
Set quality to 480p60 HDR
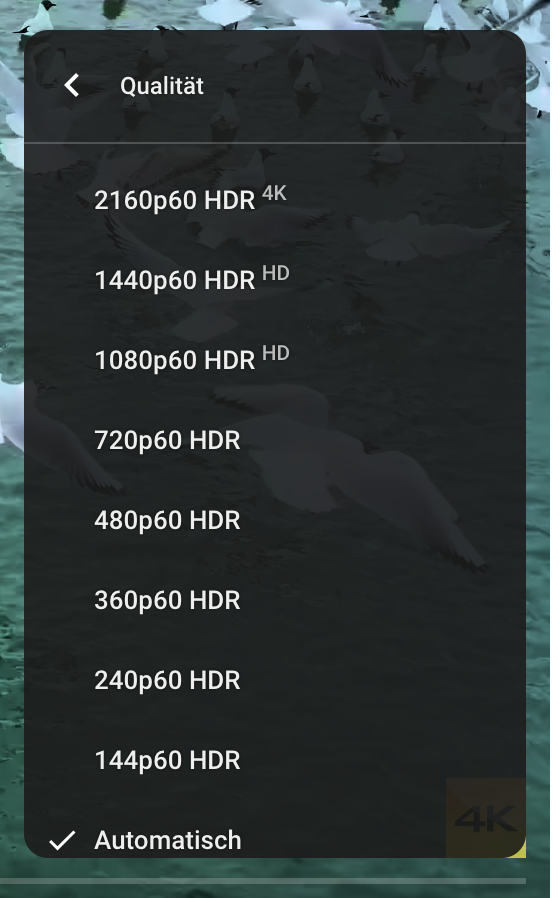coord(275,521)
